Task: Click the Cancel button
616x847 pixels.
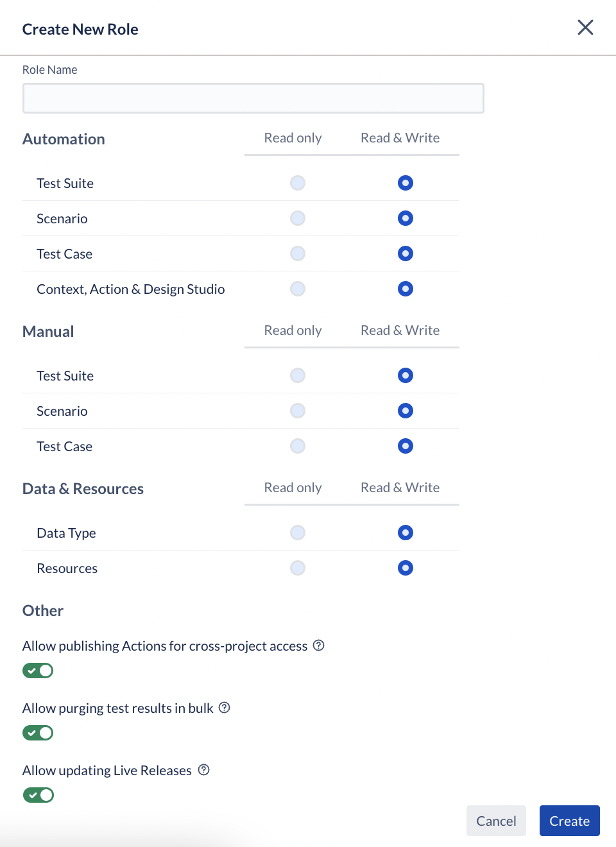Action: 496,821
